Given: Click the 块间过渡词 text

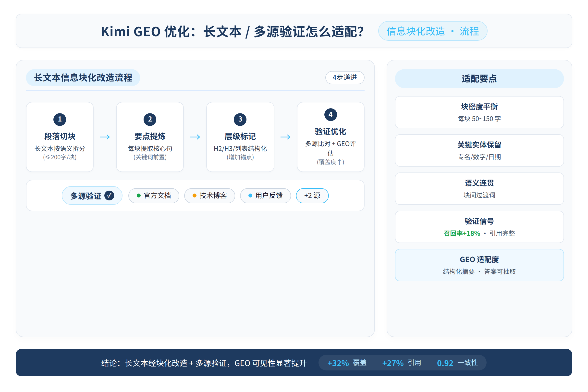Looking at the screenshot, I should [479, 195].
